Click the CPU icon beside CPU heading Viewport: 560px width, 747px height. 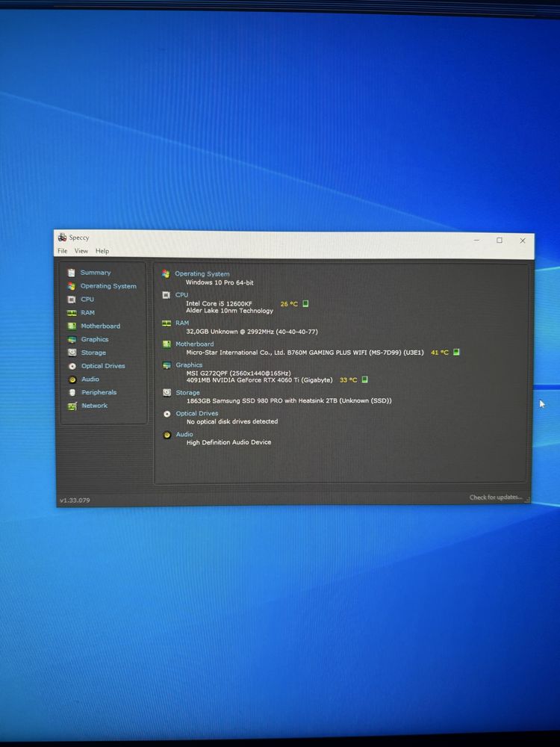coord(167,295)
